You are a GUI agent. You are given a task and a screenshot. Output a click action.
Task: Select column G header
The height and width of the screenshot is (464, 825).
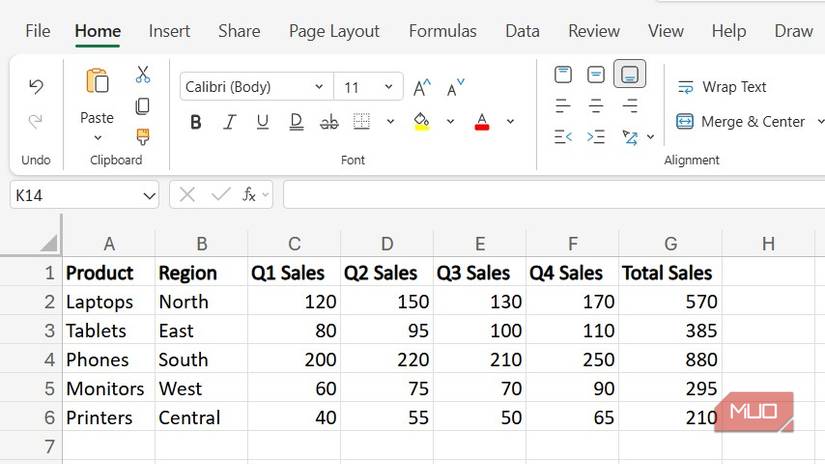pyautogui.click(x=671, y=244)
